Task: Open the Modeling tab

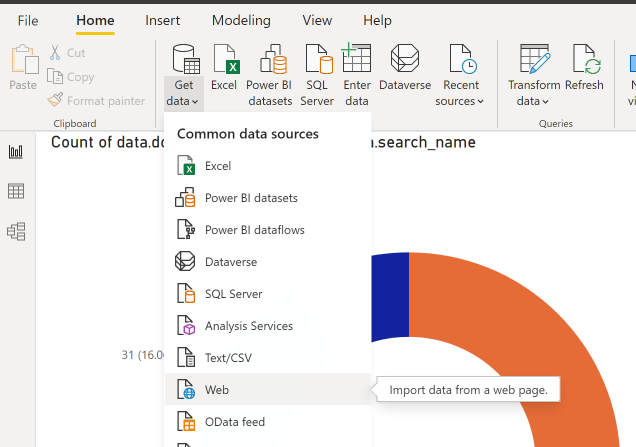Action: [241, 20]
